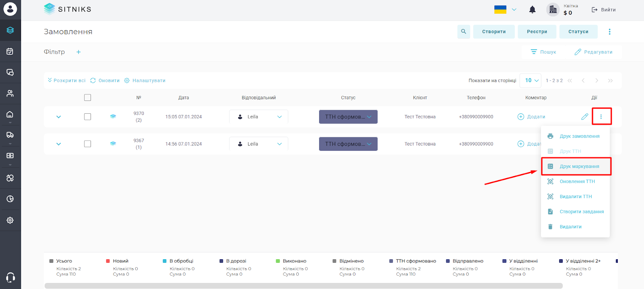Check the checkbox for order 9370
The height and width of the screenshot is (289, 644).
[x=87, y=117]
